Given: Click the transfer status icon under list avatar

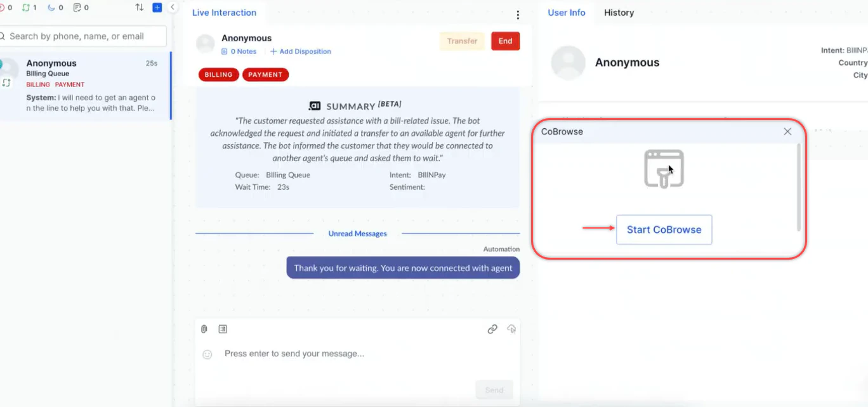Looking at the screenshot, I should pyautogui.click(x=6, y=83).
